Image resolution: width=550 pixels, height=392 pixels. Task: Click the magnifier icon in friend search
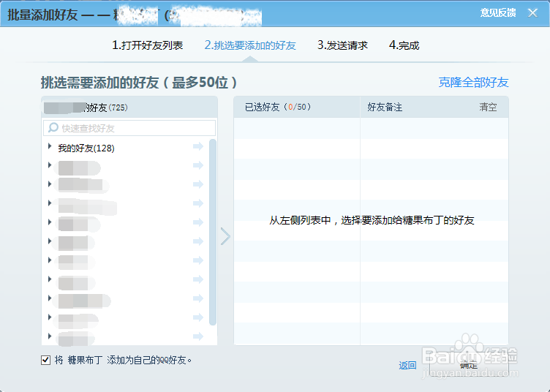click(x=53, y=128)
